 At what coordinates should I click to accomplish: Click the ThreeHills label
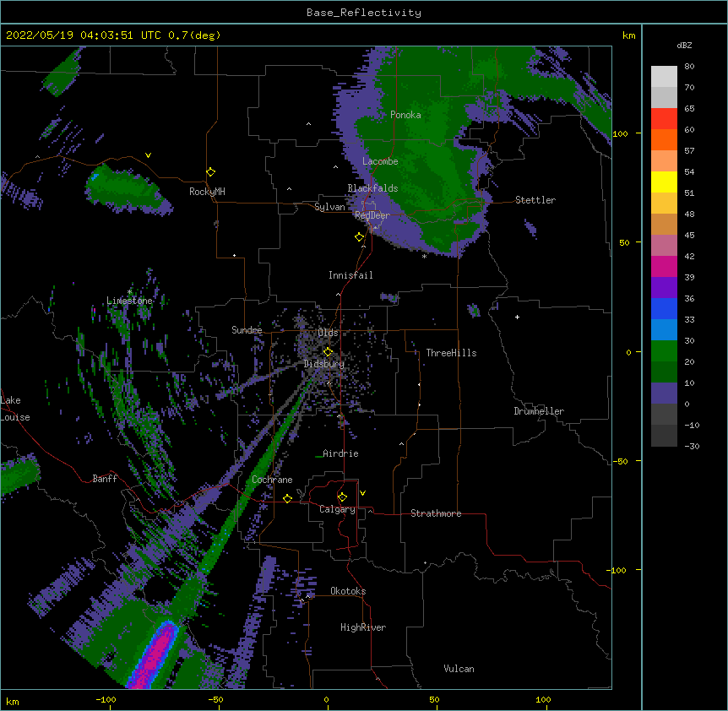(x=451, y=353)
